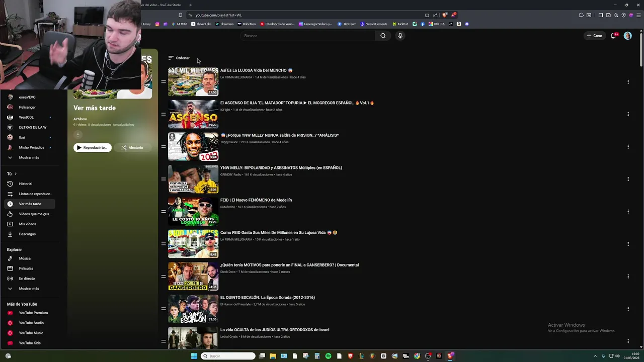Open options for the Topuria ASCENSO video

pyautogui.click(x=628, y=114)
